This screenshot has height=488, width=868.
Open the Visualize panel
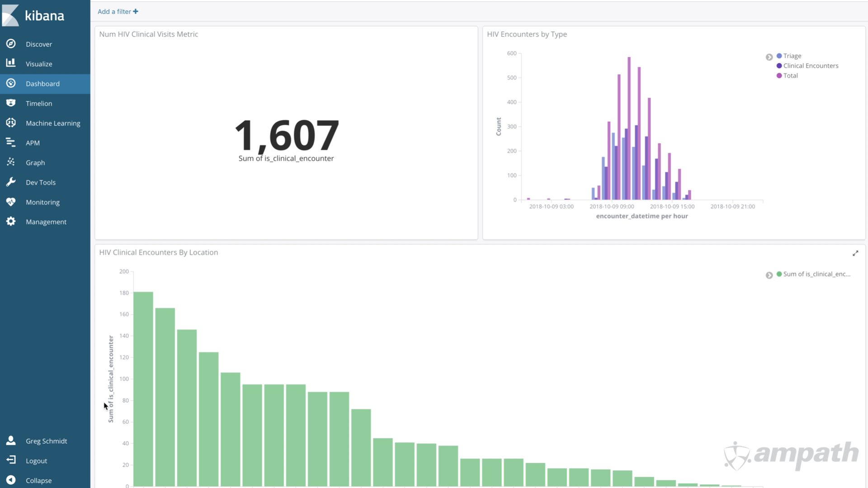39,63
